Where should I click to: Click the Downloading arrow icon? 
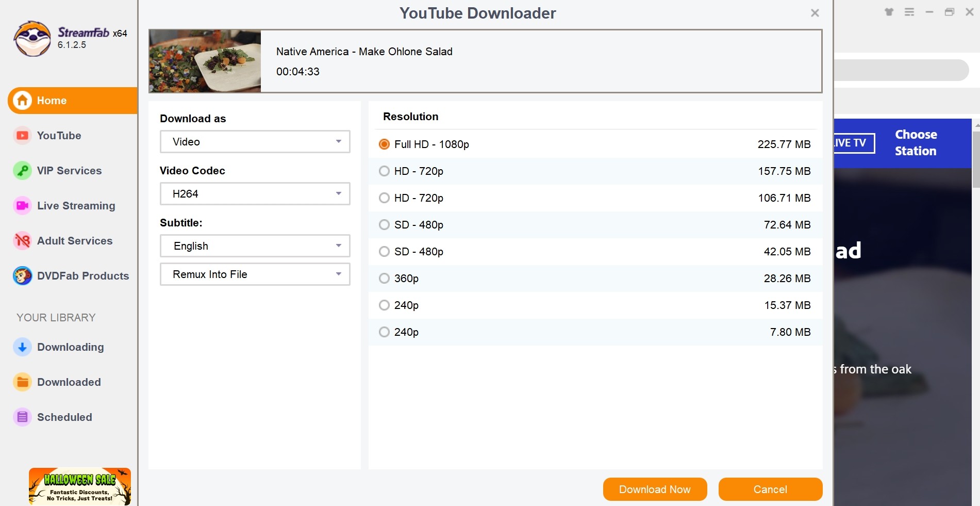coord(22,347)
